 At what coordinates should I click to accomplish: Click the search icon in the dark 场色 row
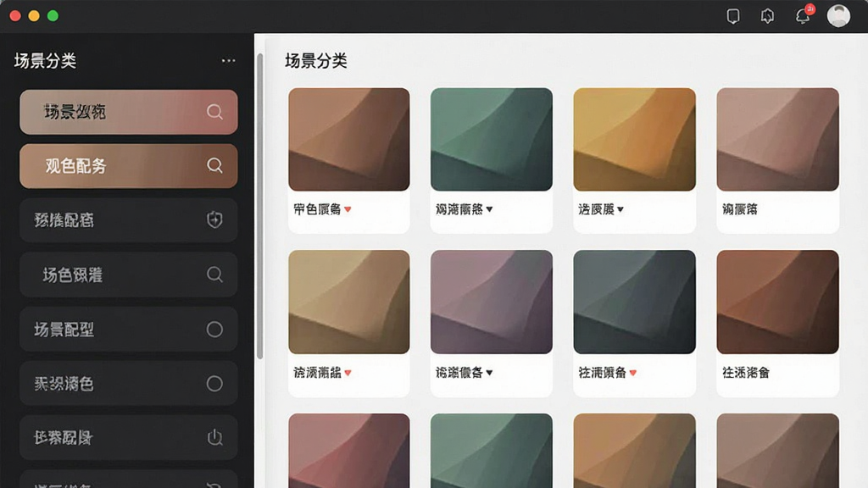(214, 274)
